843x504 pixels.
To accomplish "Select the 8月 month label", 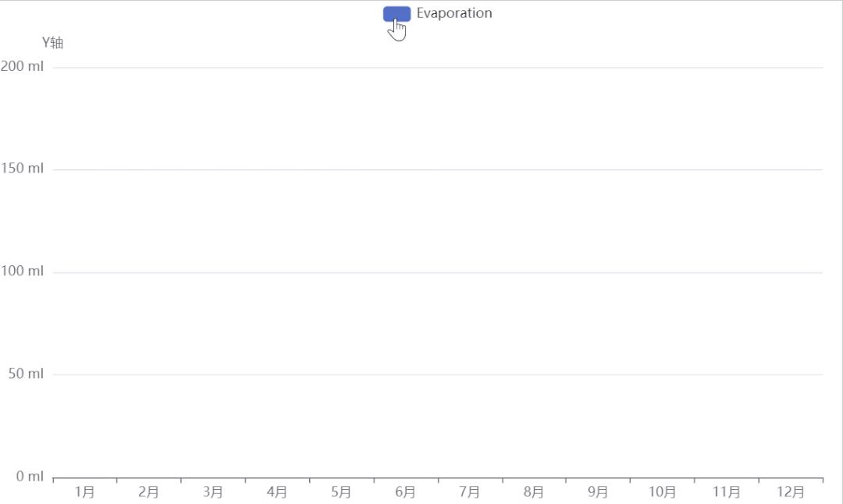I will pos(534,492).
